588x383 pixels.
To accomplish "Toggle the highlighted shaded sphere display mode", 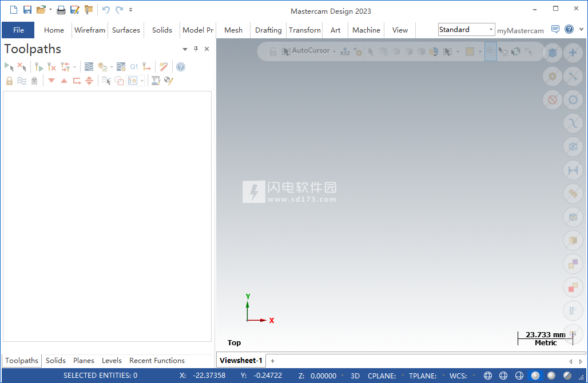I will click(535, 376).
